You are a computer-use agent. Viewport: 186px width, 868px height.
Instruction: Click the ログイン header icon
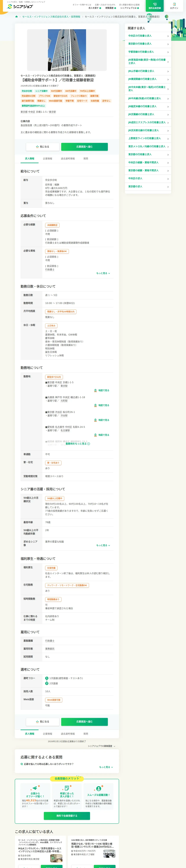[174, 6]
